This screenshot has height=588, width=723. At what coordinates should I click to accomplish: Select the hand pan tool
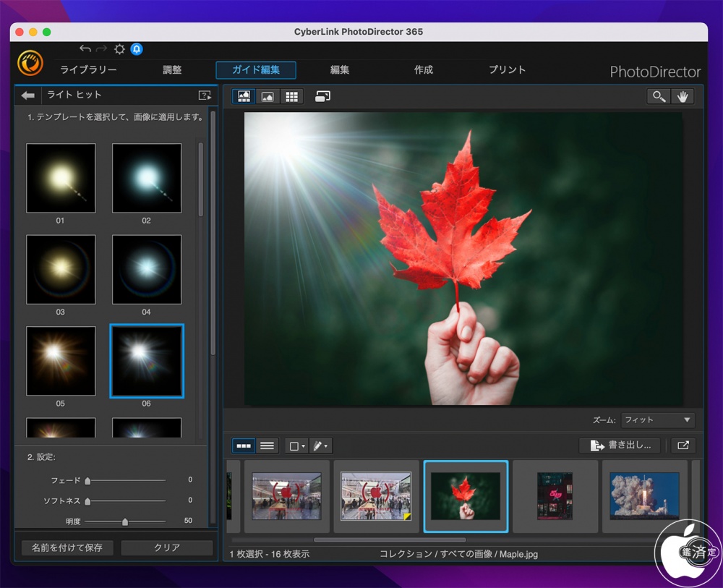tap(682, 96)
